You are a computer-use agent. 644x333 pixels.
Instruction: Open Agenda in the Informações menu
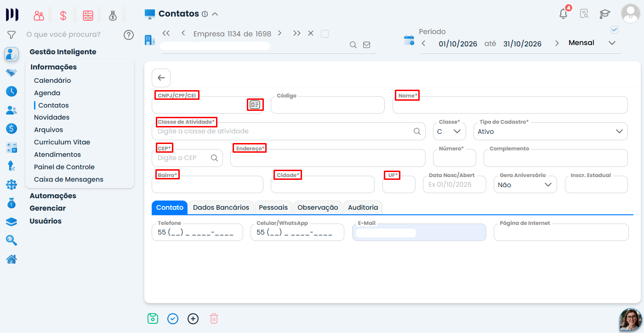pyautogui.click(x=47, y=93)
